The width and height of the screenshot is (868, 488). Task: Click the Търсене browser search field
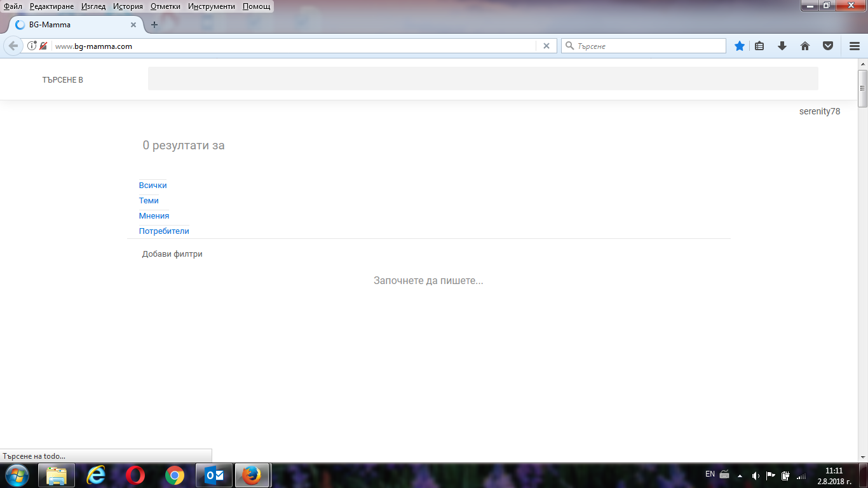648,46
